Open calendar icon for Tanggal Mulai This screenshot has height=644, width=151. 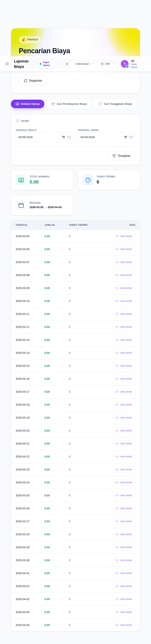pos(69,137)
